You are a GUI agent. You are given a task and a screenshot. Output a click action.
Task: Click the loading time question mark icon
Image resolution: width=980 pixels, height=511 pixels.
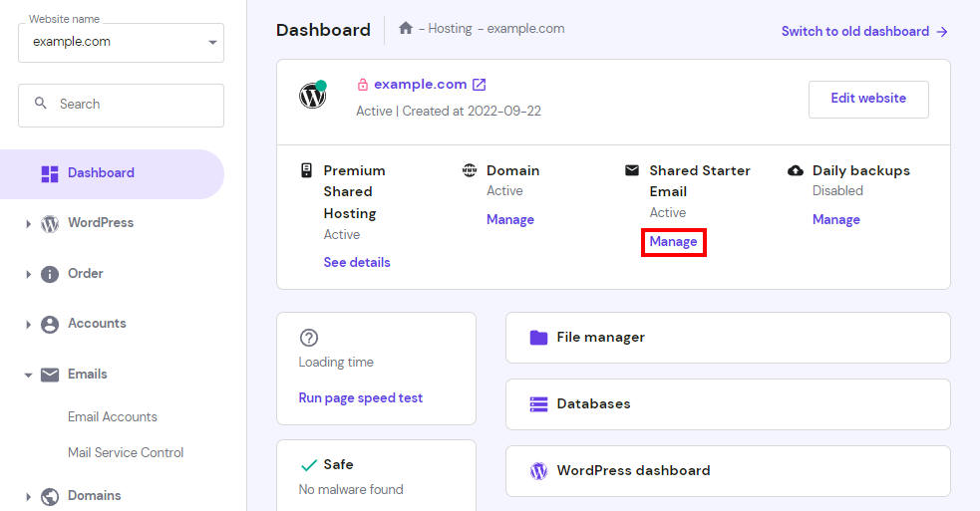(x=309, y=338)
